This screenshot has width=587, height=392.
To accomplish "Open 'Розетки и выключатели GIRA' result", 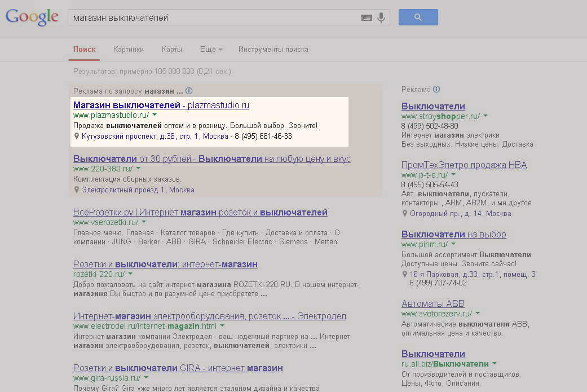I will (178, 368).
